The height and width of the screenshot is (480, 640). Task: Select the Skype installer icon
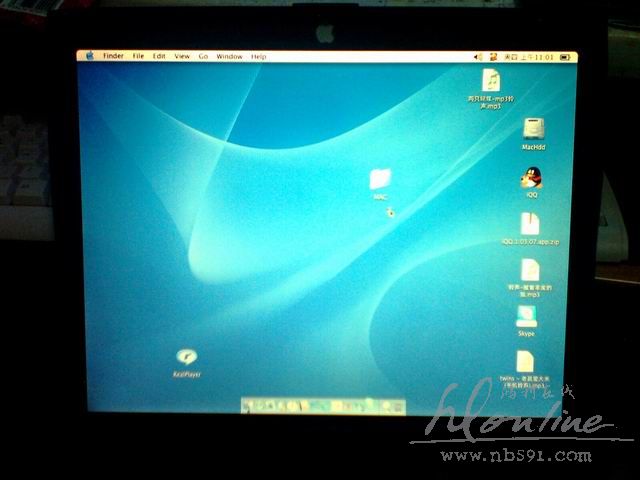(x=527, y=316)
